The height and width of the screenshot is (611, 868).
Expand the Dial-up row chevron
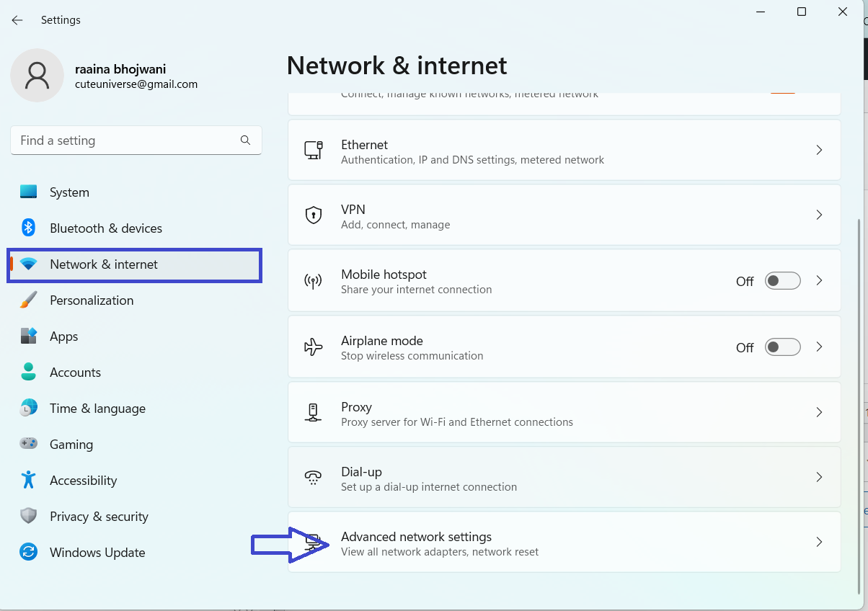tap(819, 478)
